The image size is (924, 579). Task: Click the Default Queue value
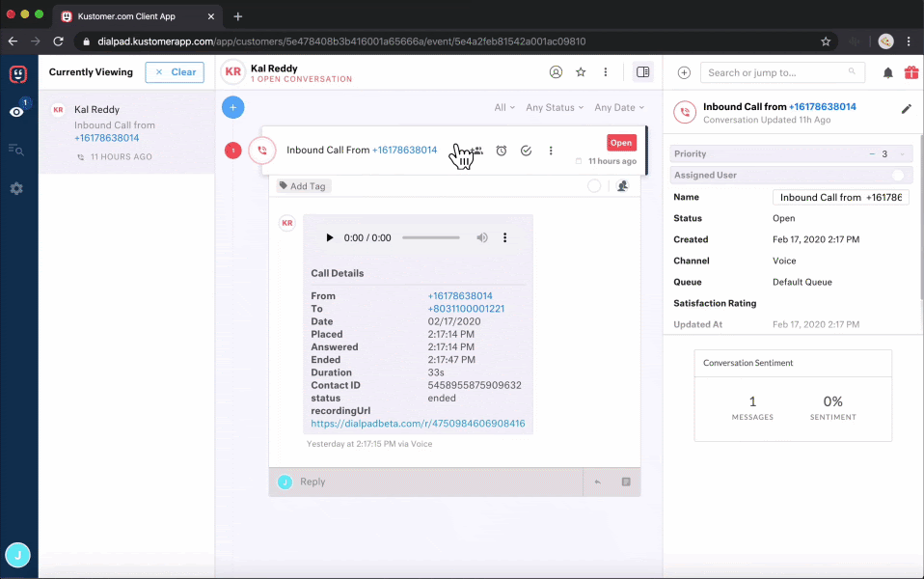(x=802, y=282)
